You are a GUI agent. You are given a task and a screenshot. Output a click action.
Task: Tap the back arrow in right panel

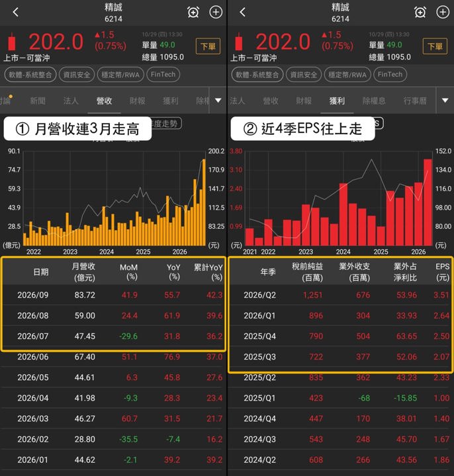[242, 12]
